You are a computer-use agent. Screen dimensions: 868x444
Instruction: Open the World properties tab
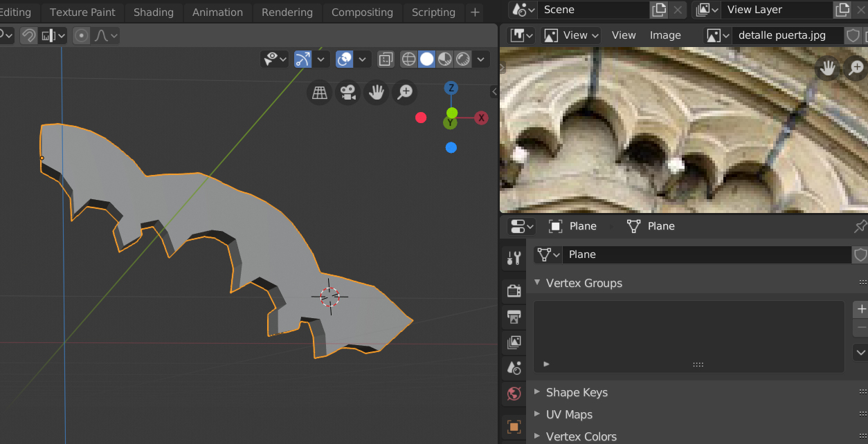click(514, 394)
